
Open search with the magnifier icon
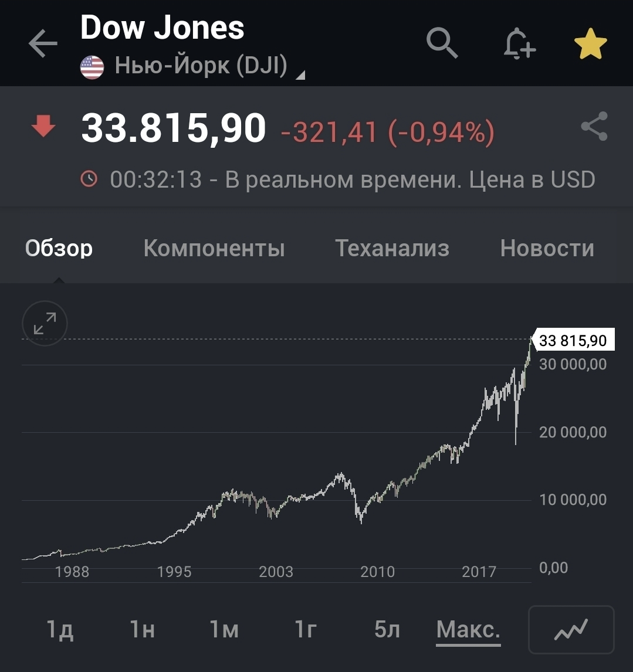coord(442,43)
